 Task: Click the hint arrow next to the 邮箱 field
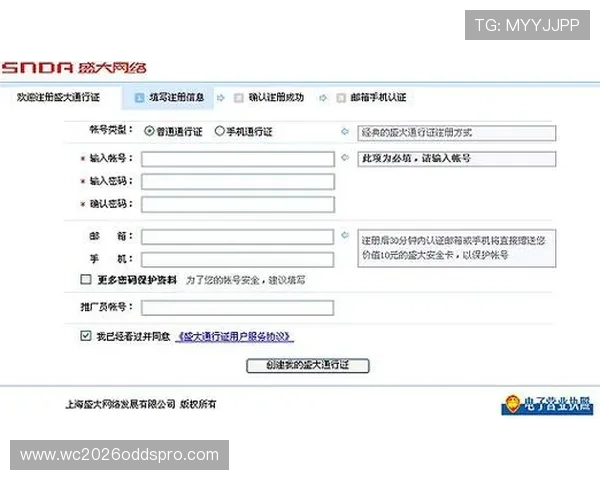[x=345, y=235]
